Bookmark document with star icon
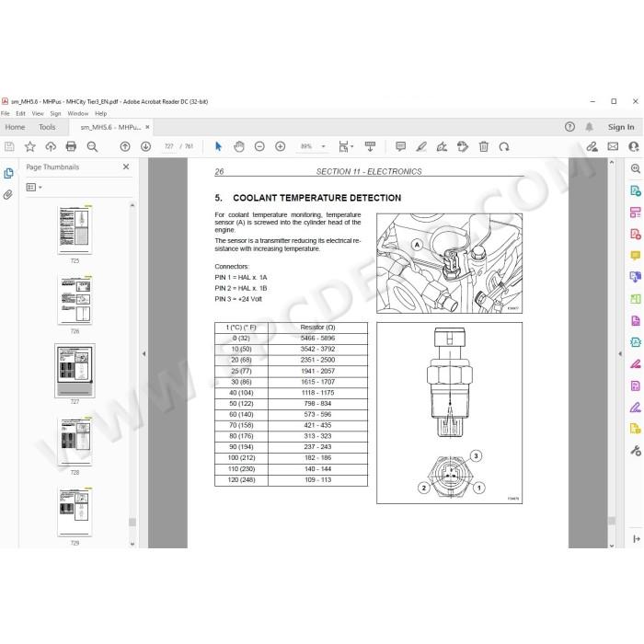Screen dimensions: 644x644 pos(30,146)
